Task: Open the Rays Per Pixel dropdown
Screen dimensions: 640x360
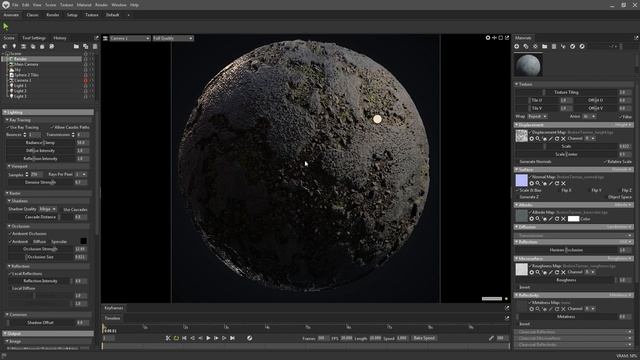Action: (81, 174)
